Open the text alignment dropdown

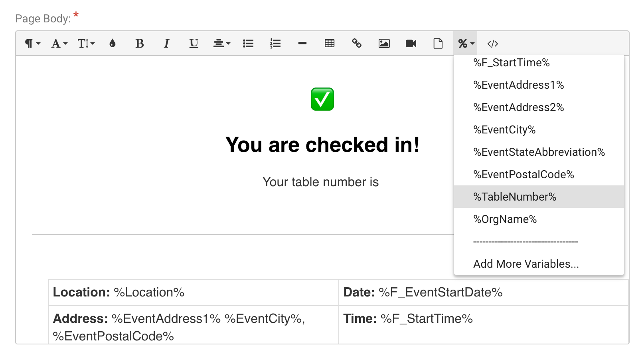click(x=222, y=43)
